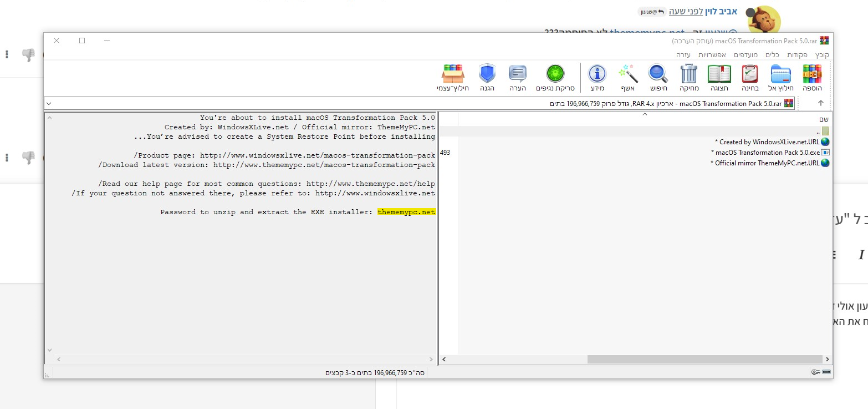Screen dimensions: 868x409
Task: Click comment pane scroll down arrow
Action: click(49, 350)
